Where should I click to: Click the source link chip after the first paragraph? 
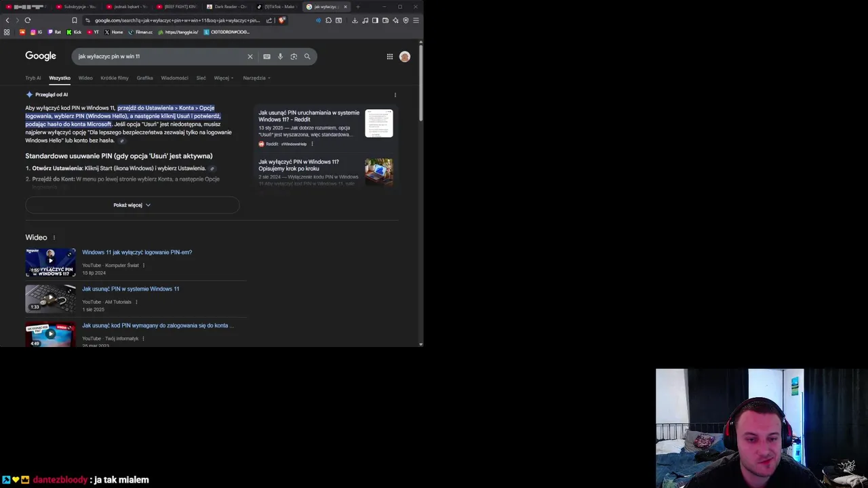pyautogui.click(x=122, y=141)
